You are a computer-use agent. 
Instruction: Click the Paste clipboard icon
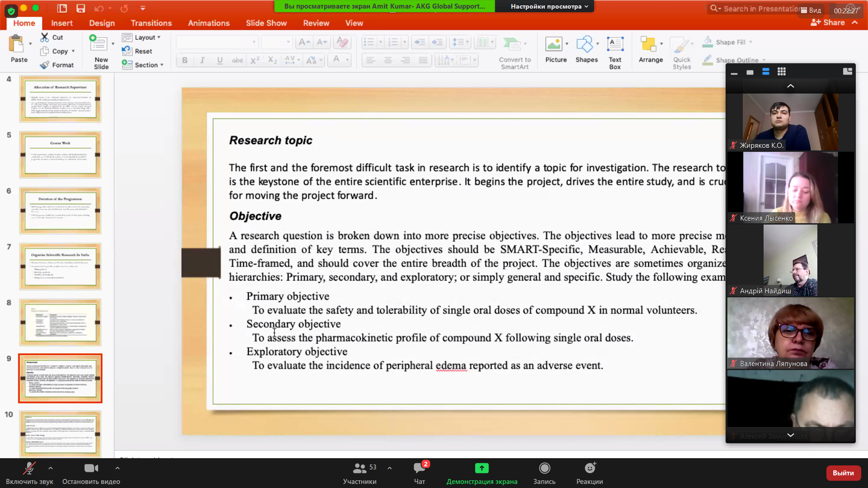pos(17,44)
